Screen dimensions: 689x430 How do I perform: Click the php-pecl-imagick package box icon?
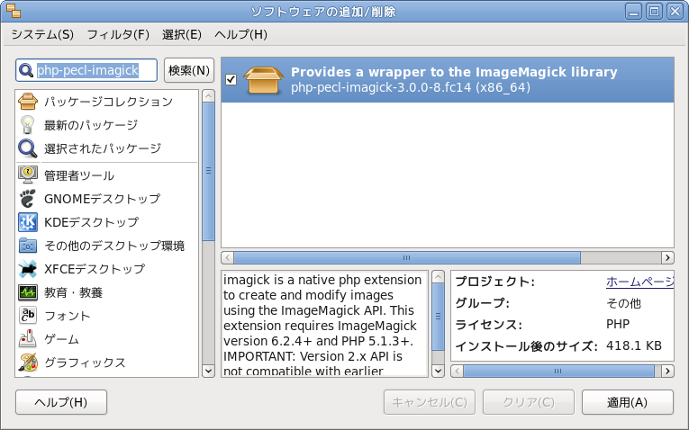(263, 79)
